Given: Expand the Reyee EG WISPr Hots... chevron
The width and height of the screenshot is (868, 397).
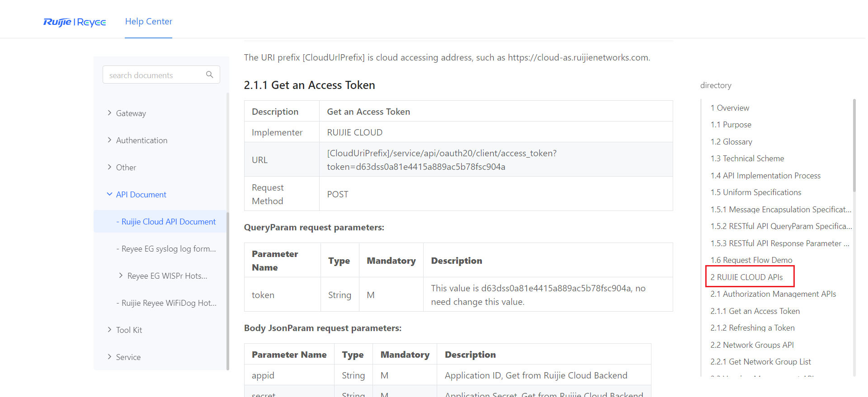Looking at the screenshot, I should point(121,276).
